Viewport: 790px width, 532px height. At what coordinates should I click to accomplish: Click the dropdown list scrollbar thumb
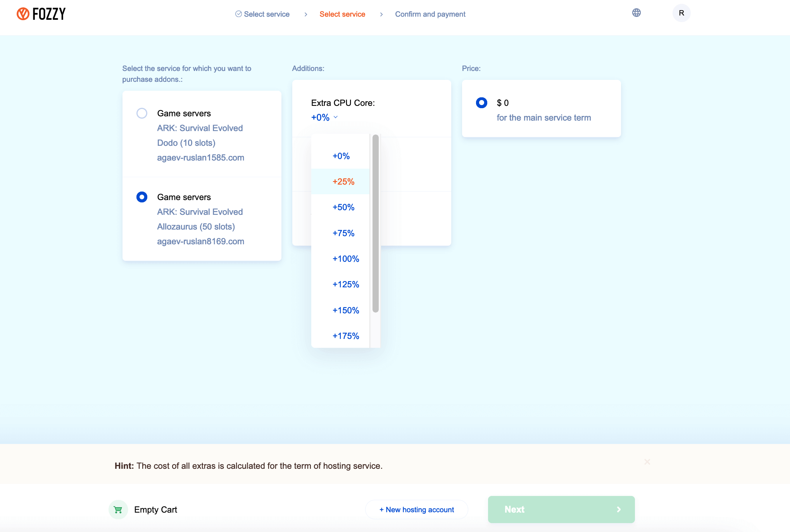coord(375,223)
